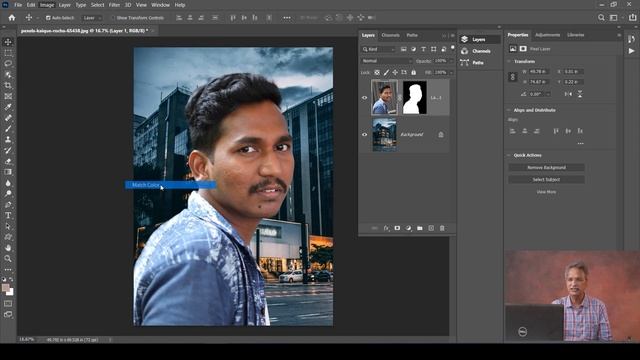Select the Lasso tool
Viewport: 640px width, 360px height.
pos(8,64)
